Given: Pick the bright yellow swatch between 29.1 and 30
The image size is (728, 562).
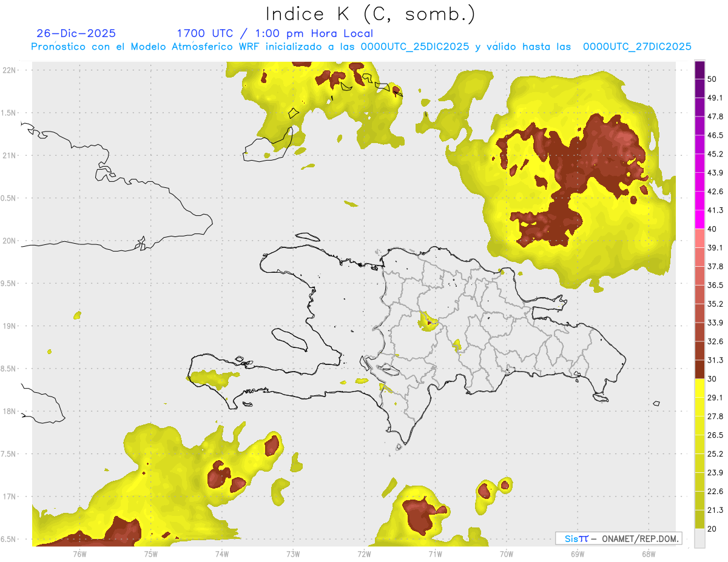Looking at the screenshot, I should tap(699, 389).
